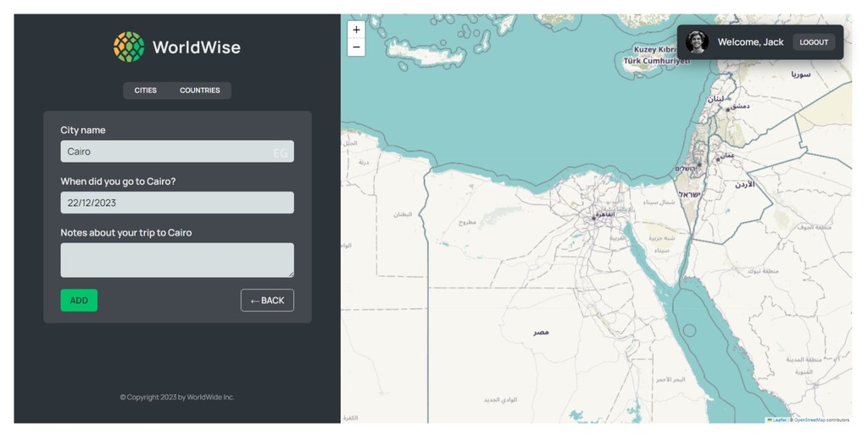The height and width of the screenshot is (437, 868).
Task: Switch to the Cities tab
Action: (x=146, y=90)
